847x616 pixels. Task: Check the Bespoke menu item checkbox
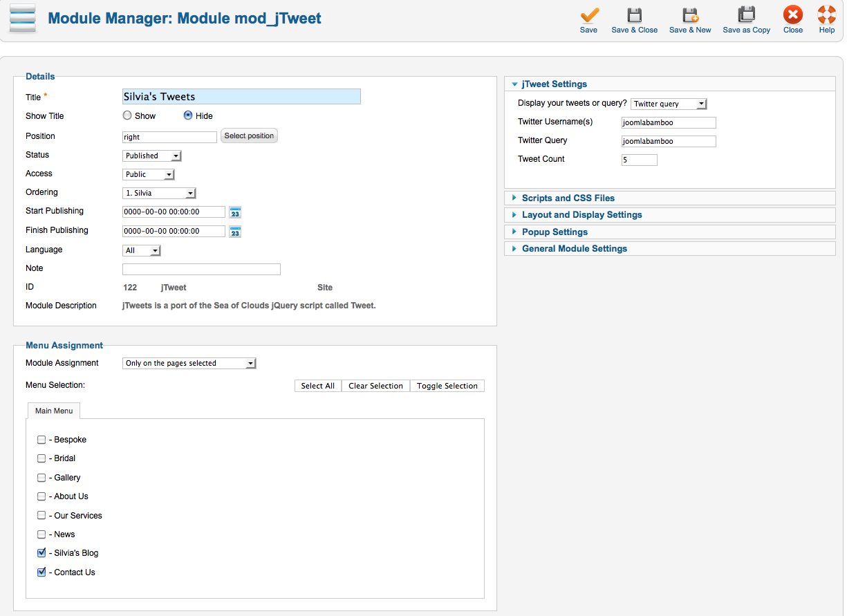pyautogui.click(x=41, y=440)
